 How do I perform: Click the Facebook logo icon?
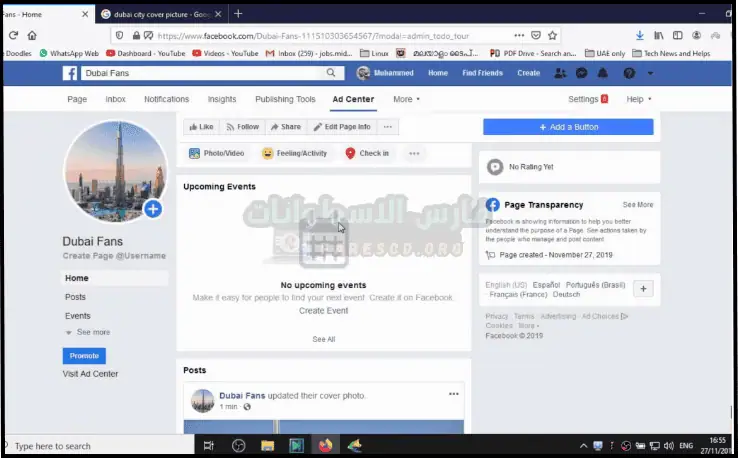71,73
